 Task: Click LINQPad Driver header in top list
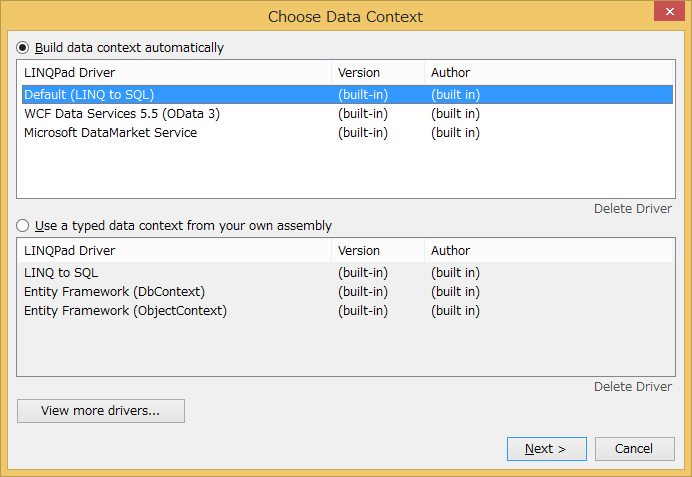(70, 72)
